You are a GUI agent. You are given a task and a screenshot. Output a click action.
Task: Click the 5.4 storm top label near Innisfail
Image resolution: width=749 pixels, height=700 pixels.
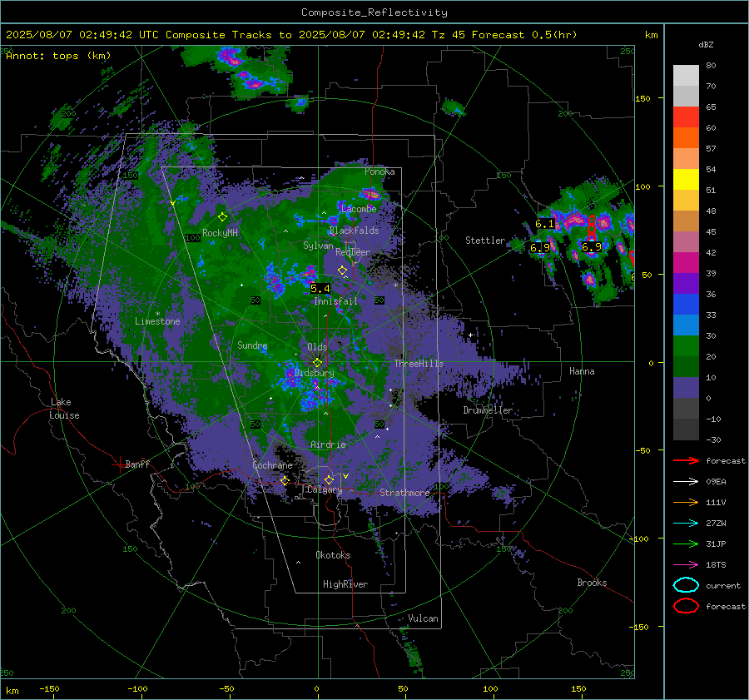(x=320, y=288)
